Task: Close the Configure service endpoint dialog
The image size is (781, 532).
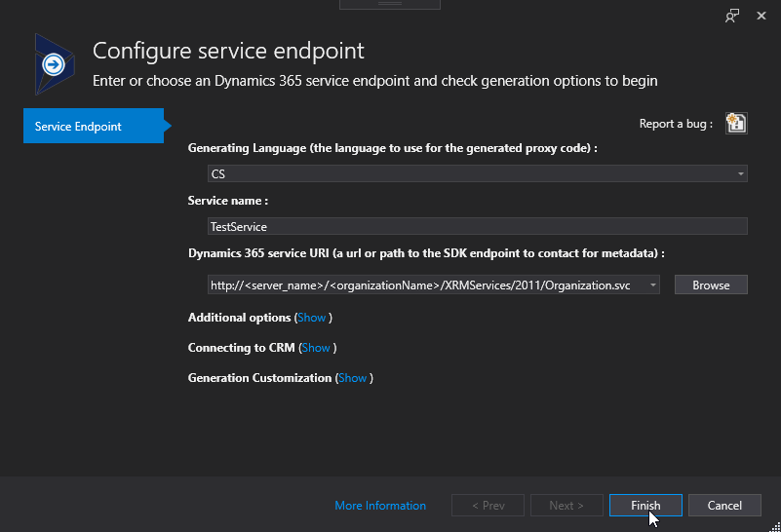Action: click(x=761, y=16)
